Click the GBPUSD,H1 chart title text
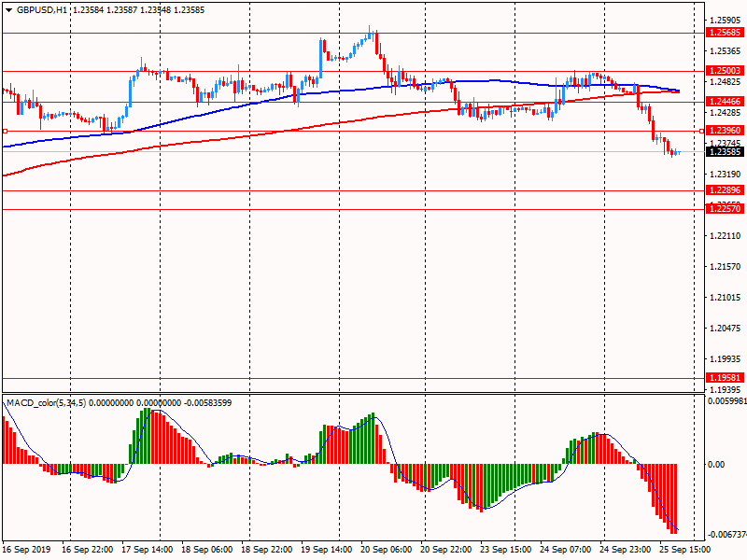 [42, 10]
